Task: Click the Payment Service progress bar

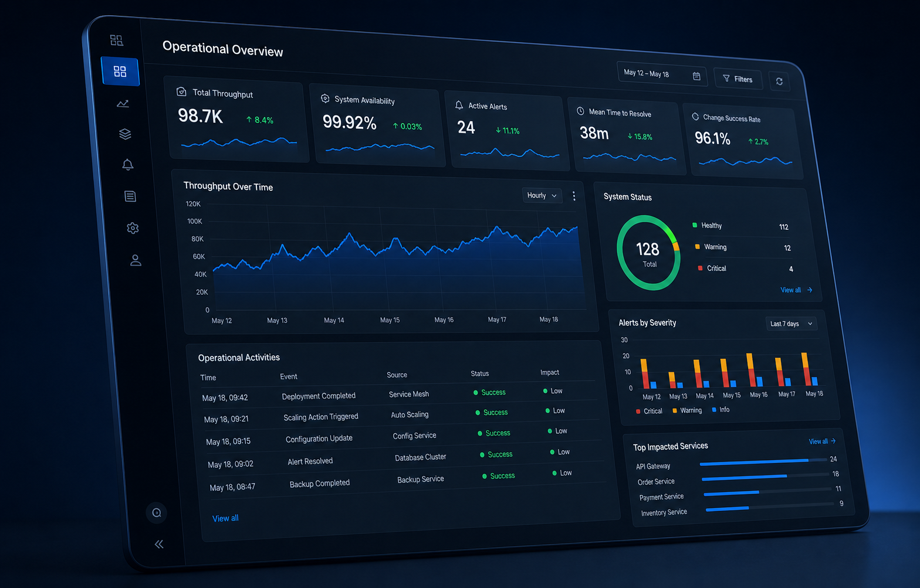Action: tap(768, 491)
